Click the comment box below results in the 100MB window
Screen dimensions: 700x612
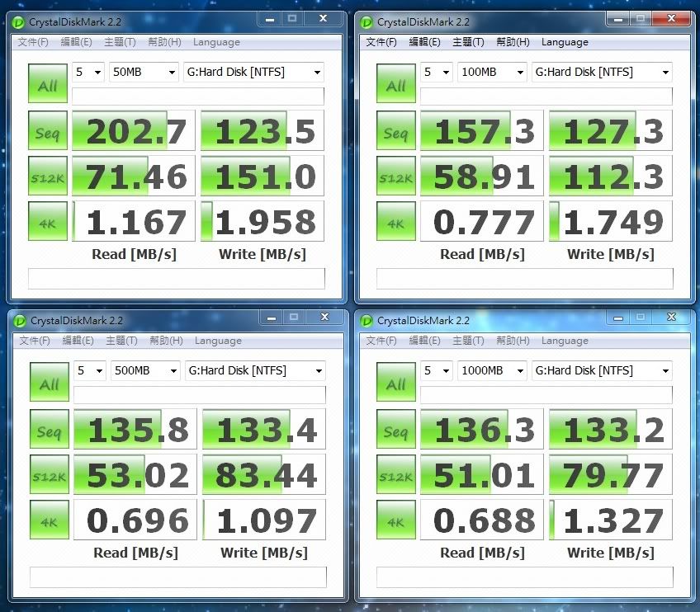(524, 279)
